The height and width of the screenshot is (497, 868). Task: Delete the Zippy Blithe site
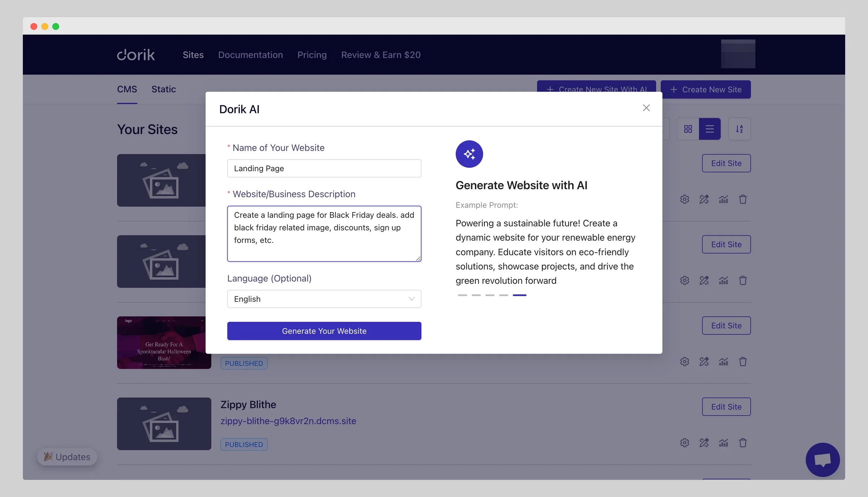coord(743,443)
